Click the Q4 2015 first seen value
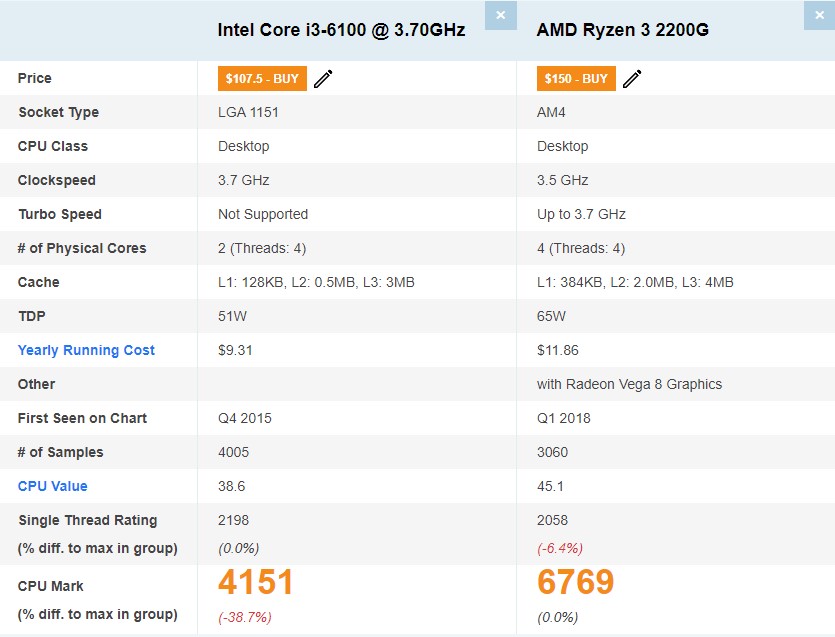Image resolution: width=835 pixels, height=637 pixels. point(244,418)
